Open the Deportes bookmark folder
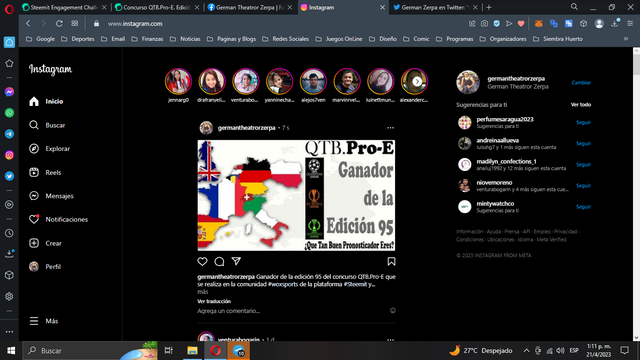Screen dimensions: 640x360 [x=78, y=39]
